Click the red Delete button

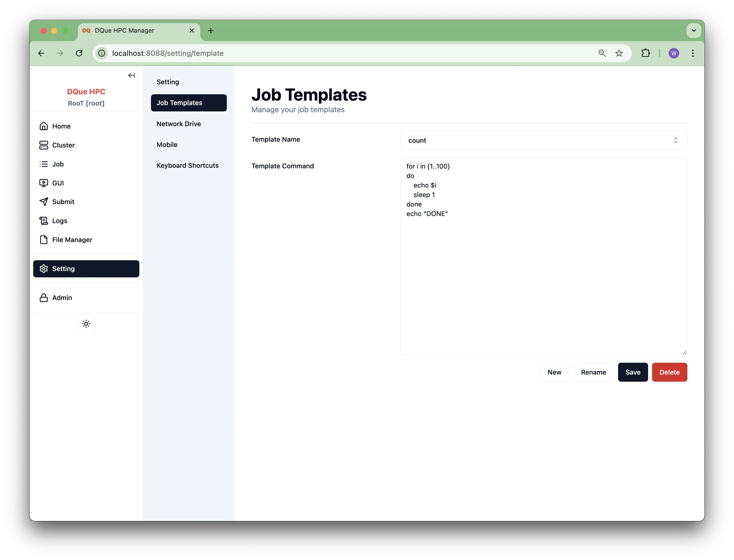pyautogui.click(x=669, y=372)
